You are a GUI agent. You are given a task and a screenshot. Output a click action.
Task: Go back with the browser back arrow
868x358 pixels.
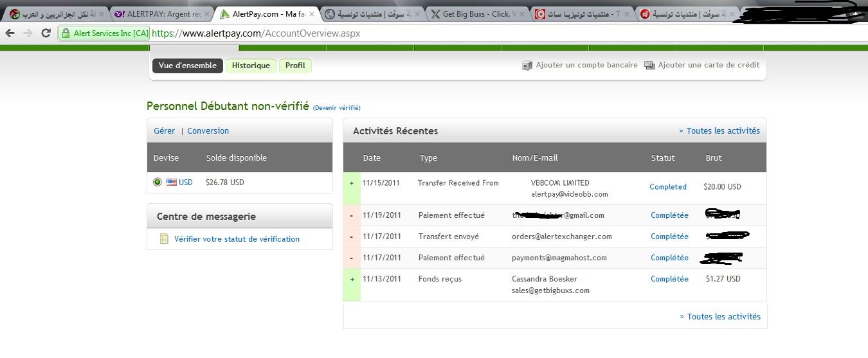tap(10, 33)
